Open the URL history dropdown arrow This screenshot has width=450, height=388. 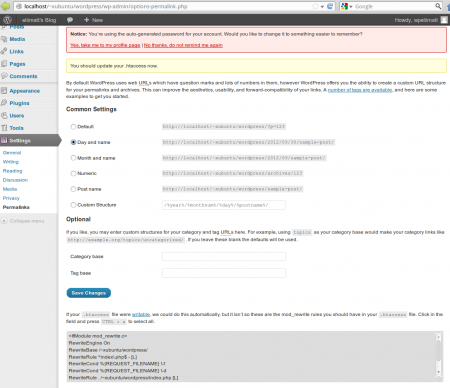[x=322, y=7]
